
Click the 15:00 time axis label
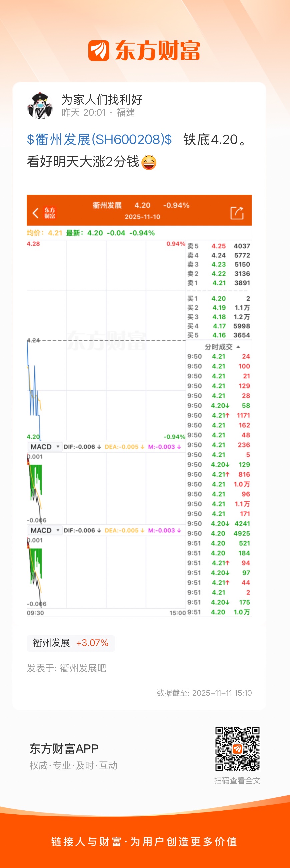(x=178, y=613)
